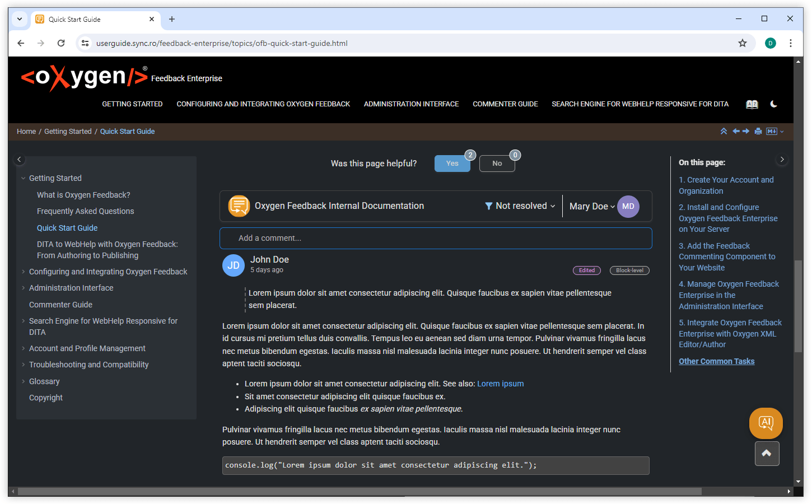Click the scroll-to-top arrow button

(767, 454)
